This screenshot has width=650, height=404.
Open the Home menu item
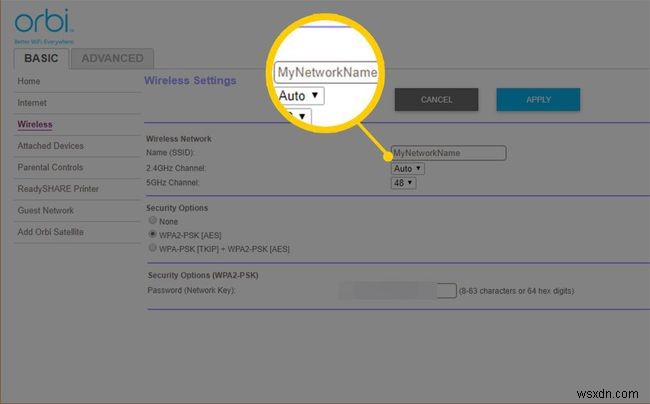click(x=29, y=81)
